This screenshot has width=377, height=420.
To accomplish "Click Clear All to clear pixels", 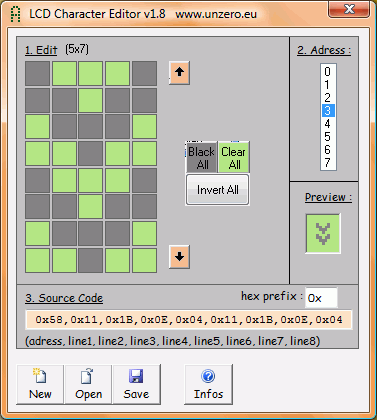I will pos(234,157).
